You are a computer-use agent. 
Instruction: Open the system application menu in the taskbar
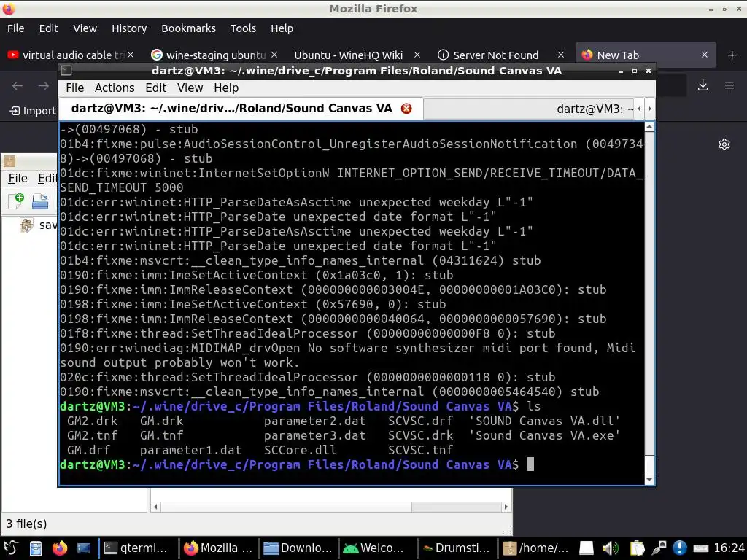tap(10, 548)
